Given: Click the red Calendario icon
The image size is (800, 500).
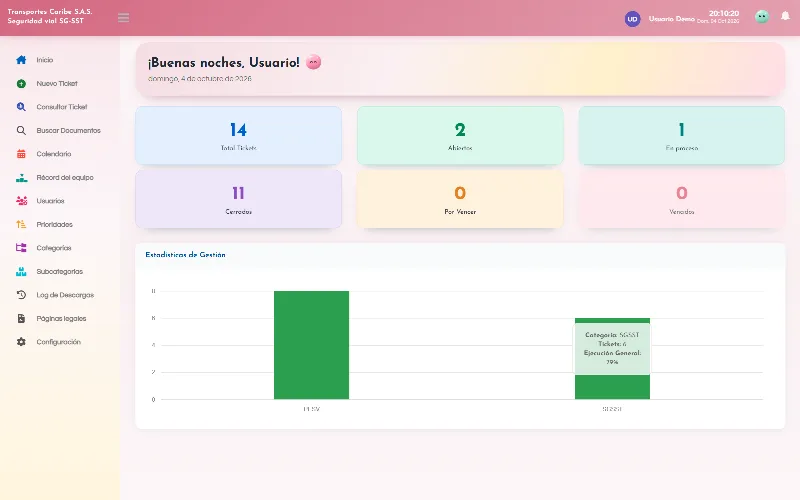Looking at the screenshot, I should pos(21,154).
